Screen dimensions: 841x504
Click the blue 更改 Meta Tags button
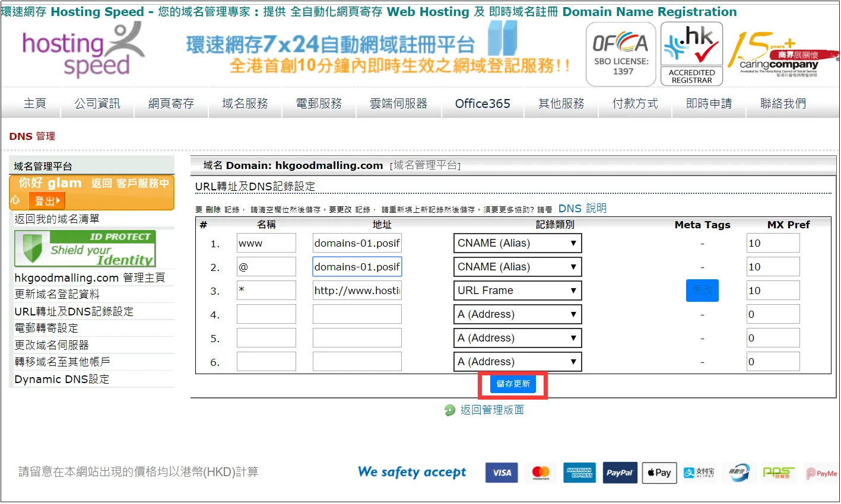tap(702, 291)
